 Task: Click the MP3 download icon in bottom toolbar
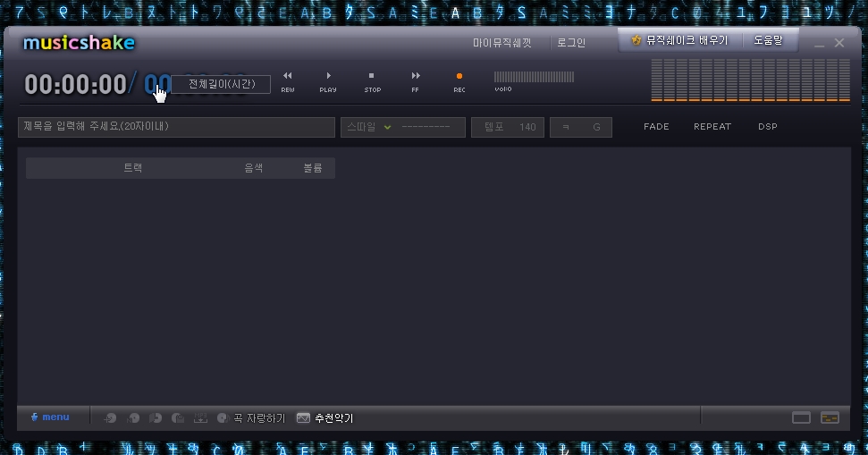pyautogui.click(x=200, y=418)
